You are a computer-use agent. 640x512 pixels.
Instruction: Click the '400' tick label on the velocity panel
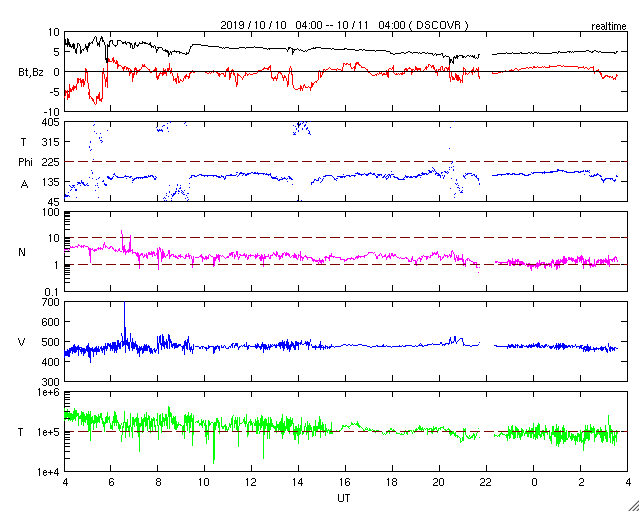click(51, 362)
